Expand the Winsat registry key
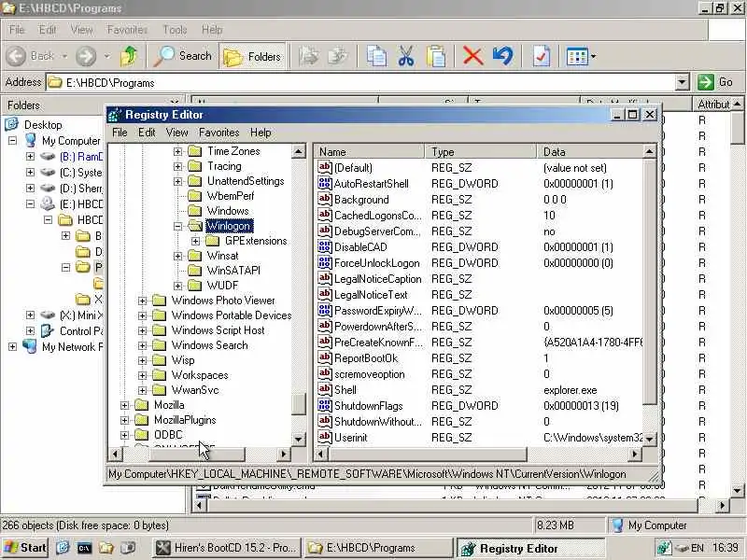The height and width of the screenshot is (560, 747). click(x=177, y=256)
